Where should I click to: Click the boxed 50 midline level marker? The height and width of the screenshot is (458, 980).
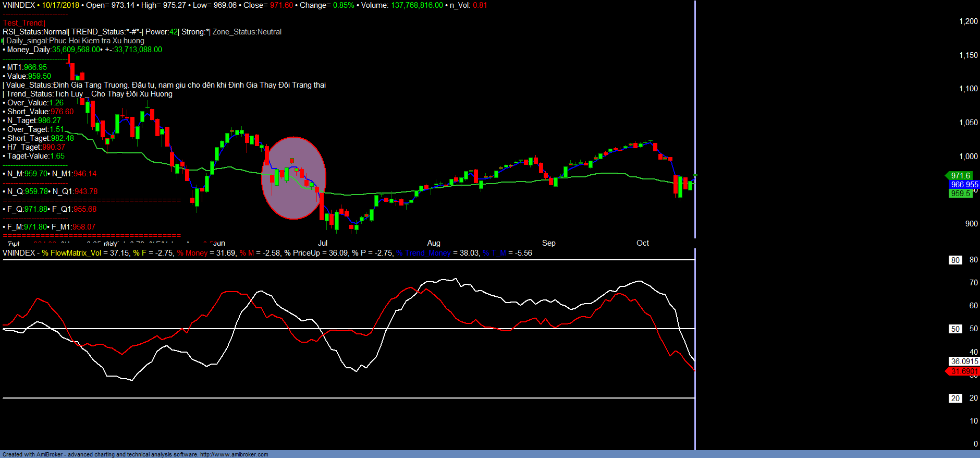[955, 329]
